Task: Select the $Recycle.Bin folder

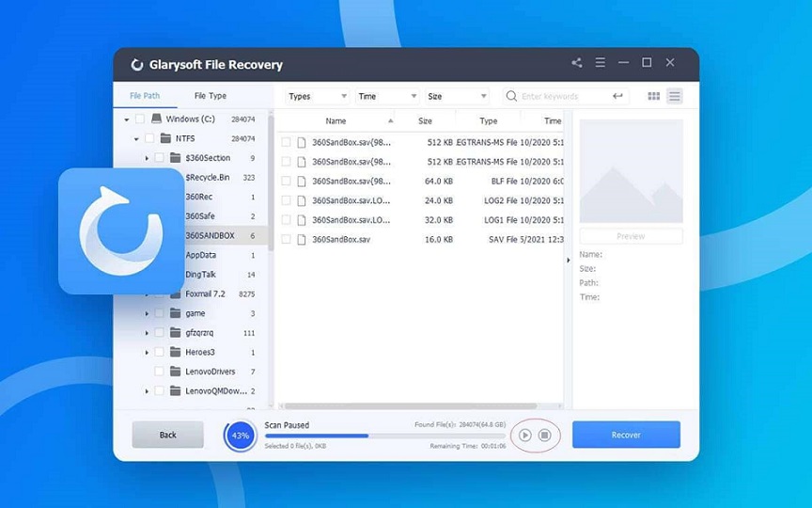Action: coord(207,177)
